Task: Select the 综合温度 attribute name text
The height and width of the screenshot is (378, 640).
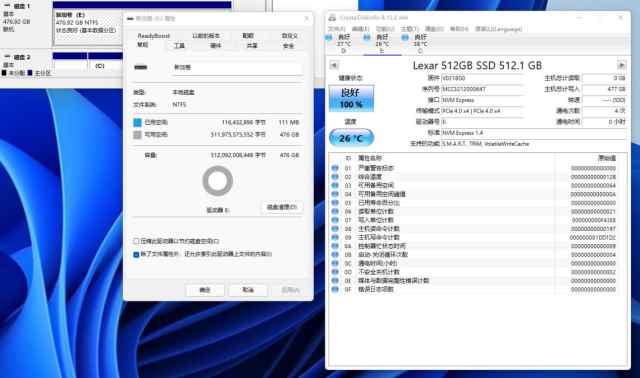Action: pos(370,177)
